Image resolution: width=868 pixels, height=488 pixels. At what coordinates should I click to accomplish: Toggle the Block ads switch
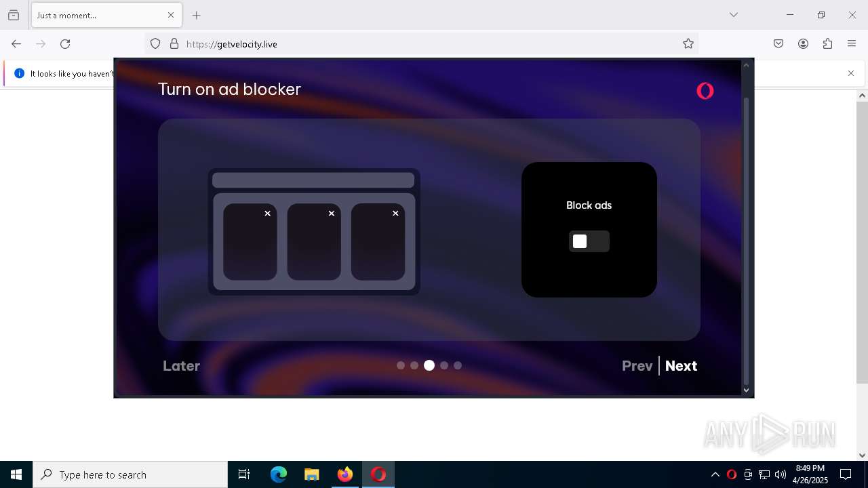point(589,241)
